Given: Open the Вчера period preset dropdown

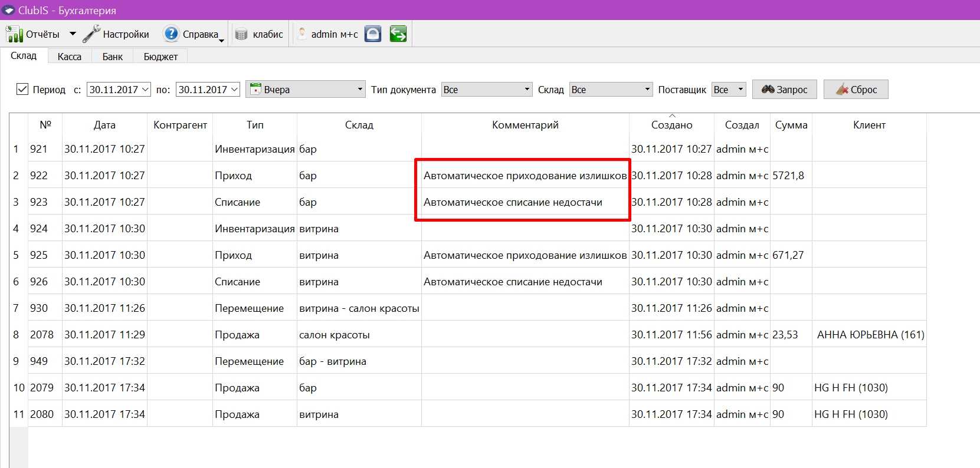Looking at the screenshot, I should (306, 90).
